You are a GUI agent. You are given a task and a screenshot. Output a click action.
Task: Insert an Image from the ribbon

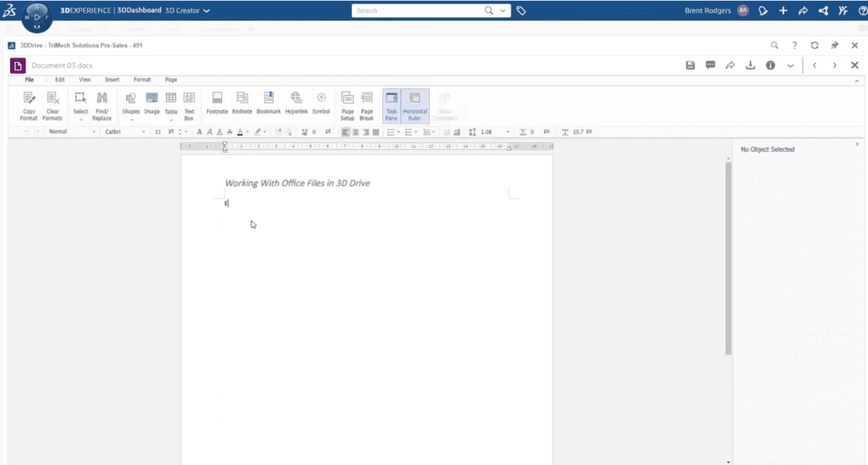[152, 103]
